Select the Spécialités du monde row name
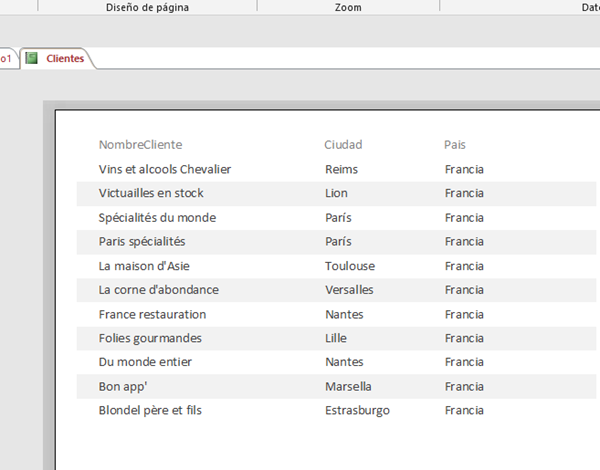600x470 pixels. [157, 217]
